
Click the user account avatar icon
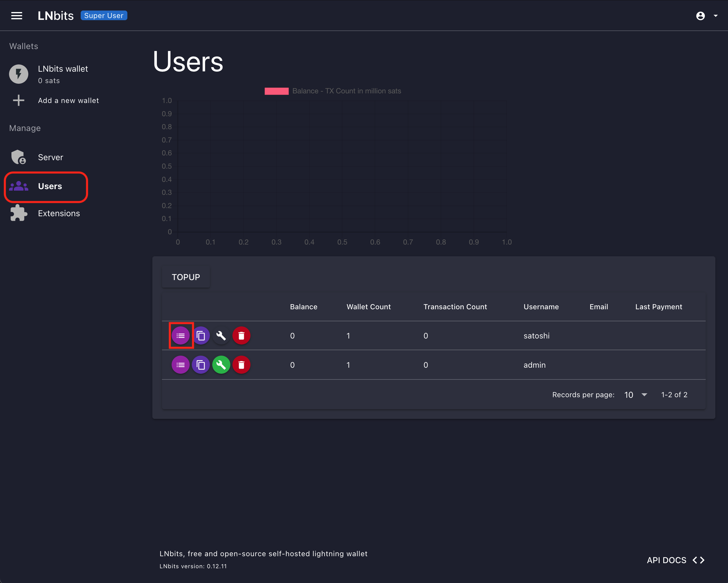click(700, 16)
